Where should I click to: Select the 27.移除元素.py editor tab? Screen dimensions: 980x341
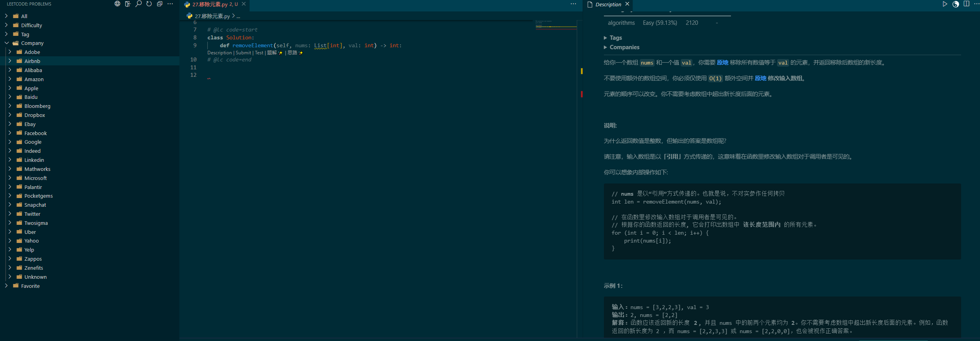(x=215, y=4)
